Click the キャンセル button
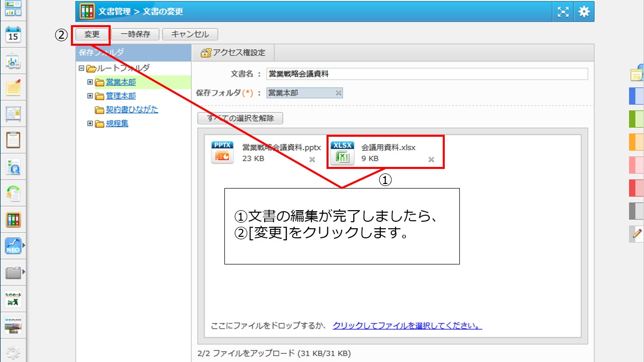The width and height of the screenshot is (644, 362). 190,34
